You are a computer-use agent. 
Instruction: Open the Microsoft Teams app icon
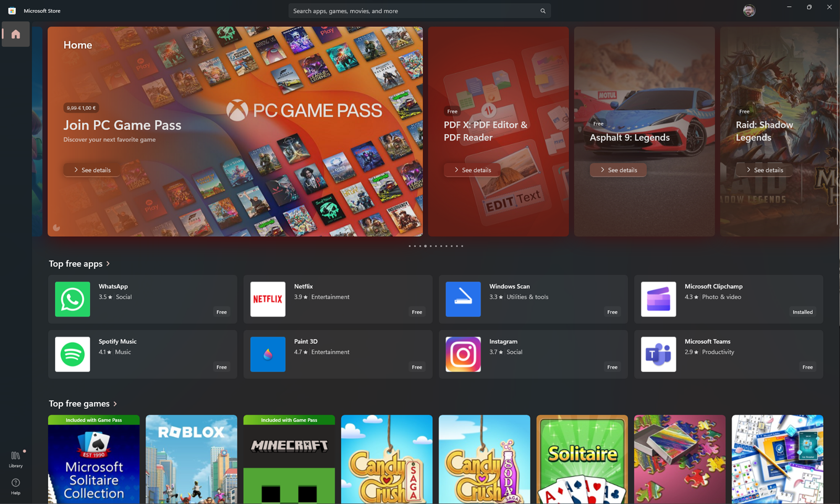[x=658, y=354]
